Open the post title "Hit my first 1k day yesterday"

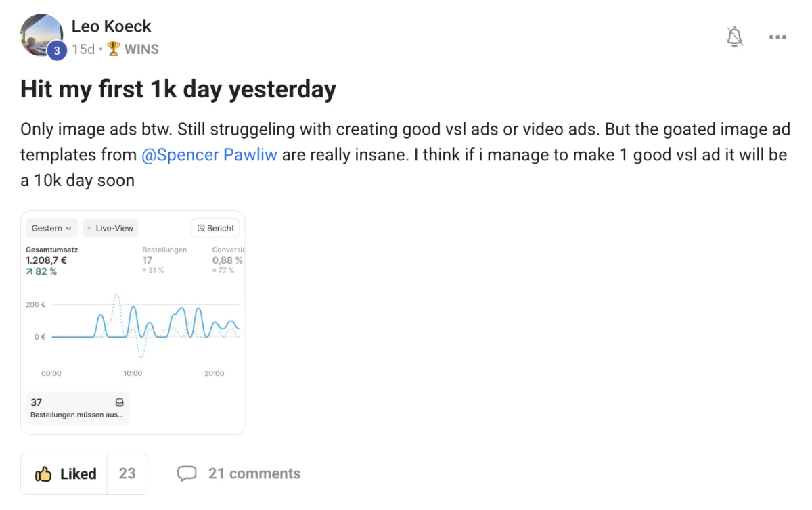coord(178,89)
